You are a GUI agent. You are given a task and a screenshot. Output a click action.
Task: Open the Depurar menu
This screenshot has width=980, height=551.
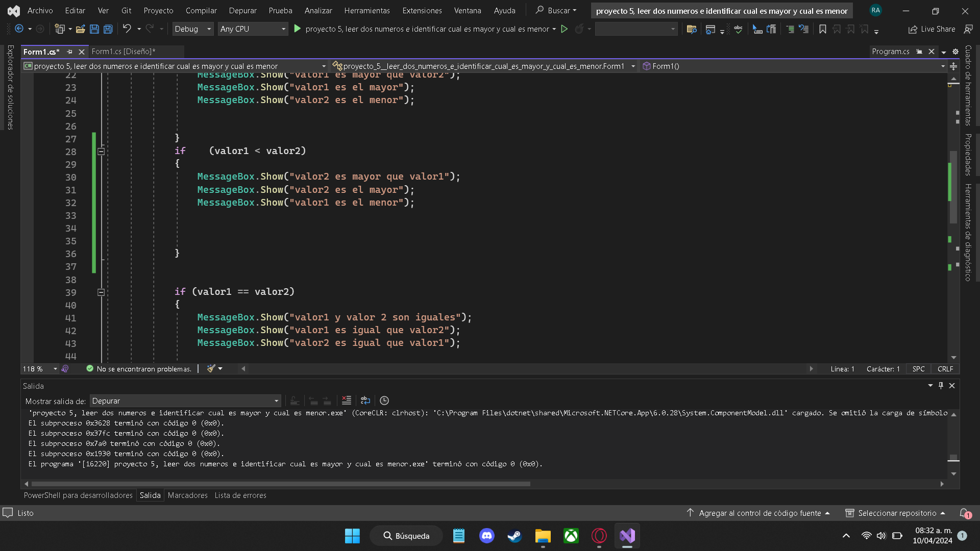(x=242, y=10)
